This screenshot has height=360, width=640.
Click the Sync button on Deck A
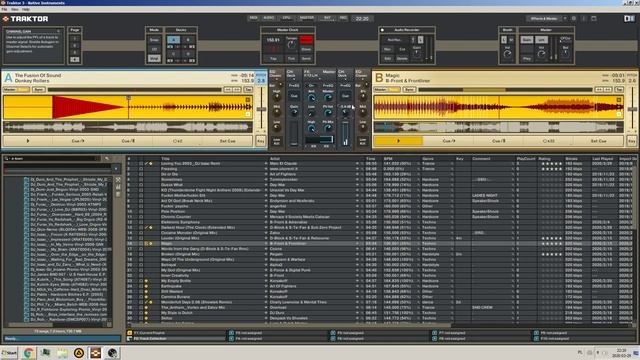(39, 89)
